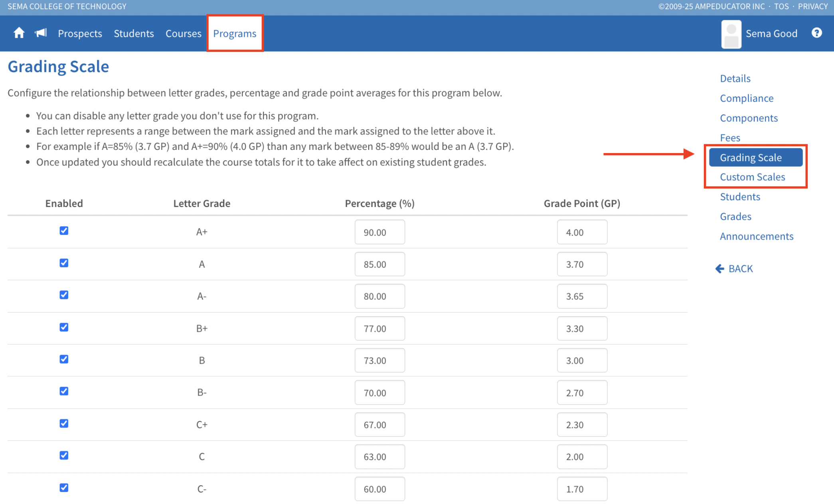Click the C percentage field 63.00
Image resolution: width=834 pixels, height=504 pixels.
[x=379, y=457]
